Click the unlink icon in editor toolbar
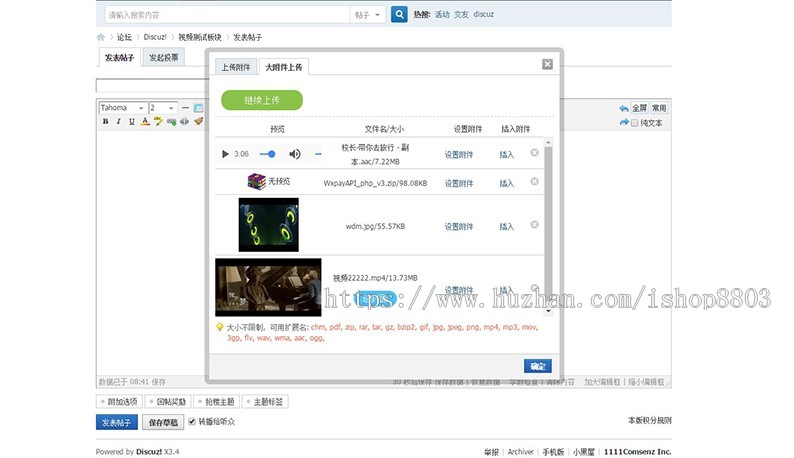Screen dimensions: 794x458 pos(184,121)
